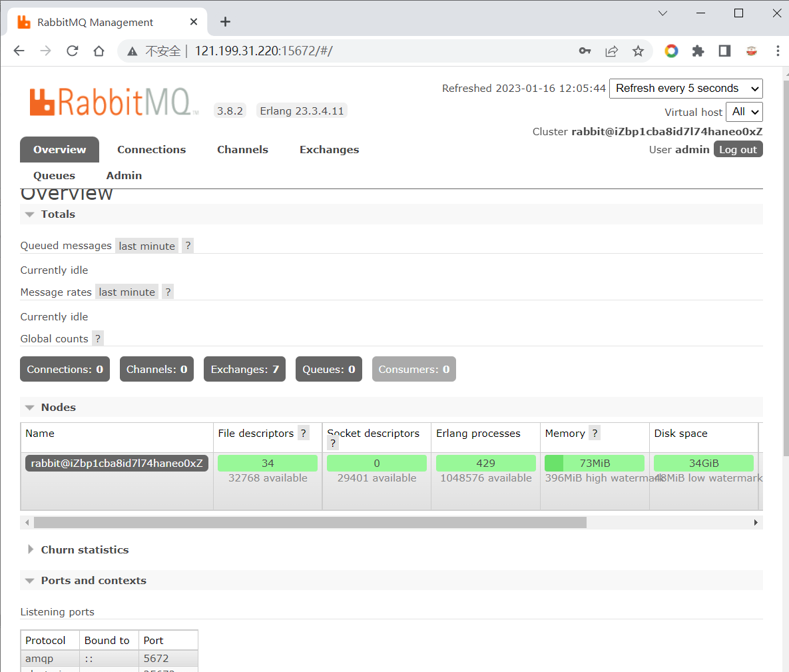The width and height of the screenshot is (789, 672).
Task: Open node rabbit@iZbp1cba8id7l74haneo0xZ details
Action: [x=117, y=463]
